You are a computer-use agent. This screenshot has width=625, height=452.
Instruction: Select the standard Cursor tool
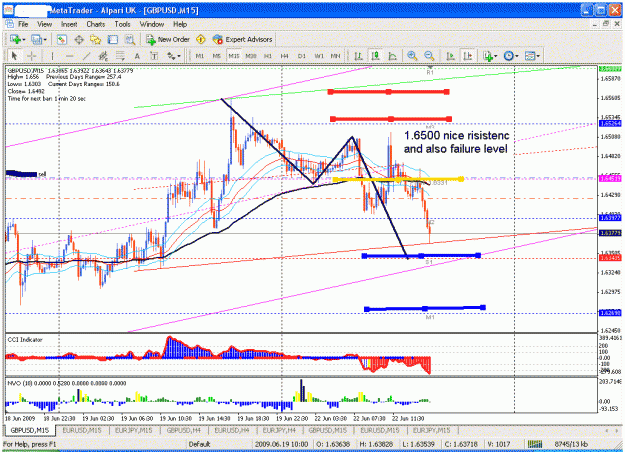coord(15,56)
